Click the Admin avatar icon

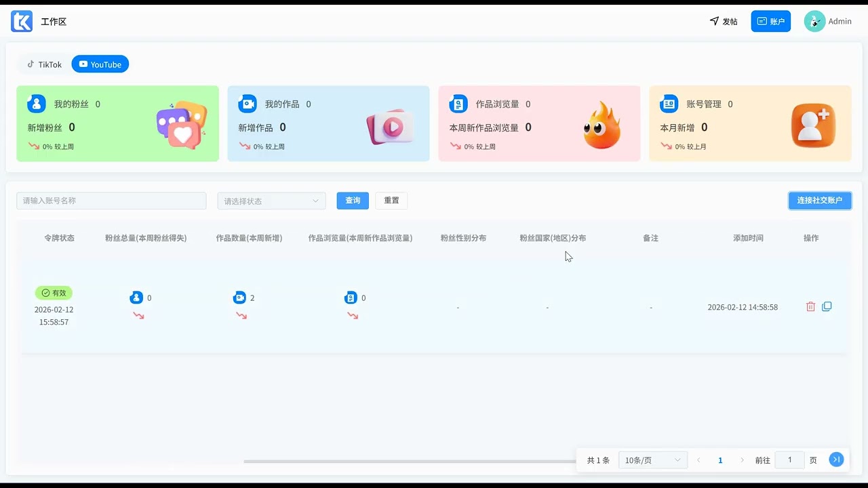pos(814,21)
